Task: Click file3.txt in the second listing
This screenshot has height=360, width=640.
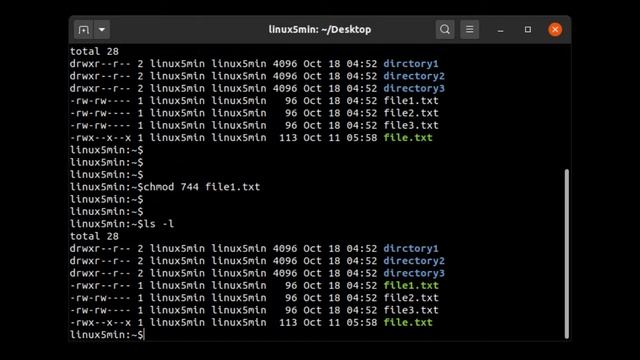Action: tap(411, 310)
